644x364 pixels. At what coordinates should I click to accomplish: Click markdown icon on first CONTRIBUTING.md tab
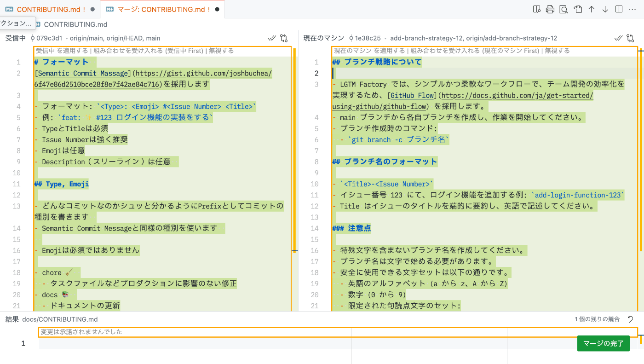pos(9,9)
